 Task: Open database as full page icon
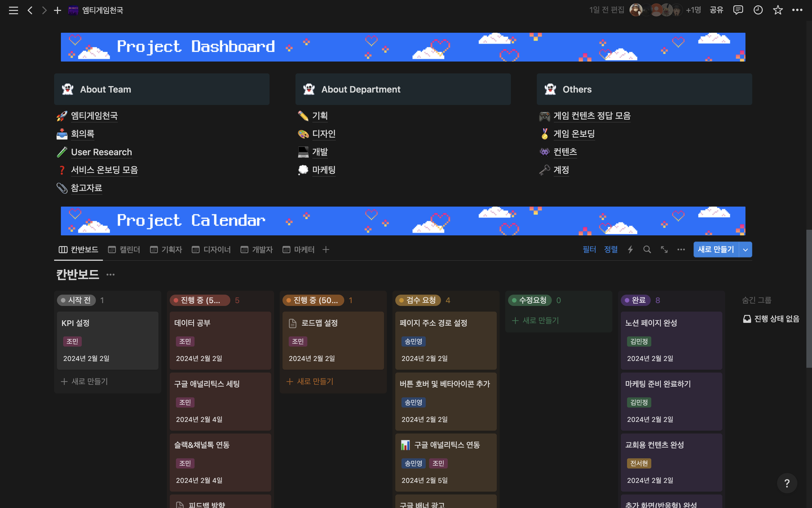point(664,250)
